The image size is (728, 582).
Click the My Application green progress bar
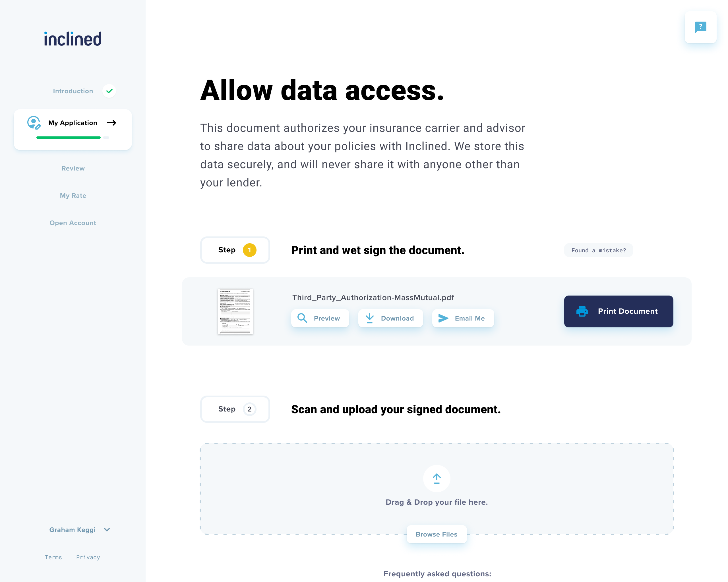tap(69, 138)
